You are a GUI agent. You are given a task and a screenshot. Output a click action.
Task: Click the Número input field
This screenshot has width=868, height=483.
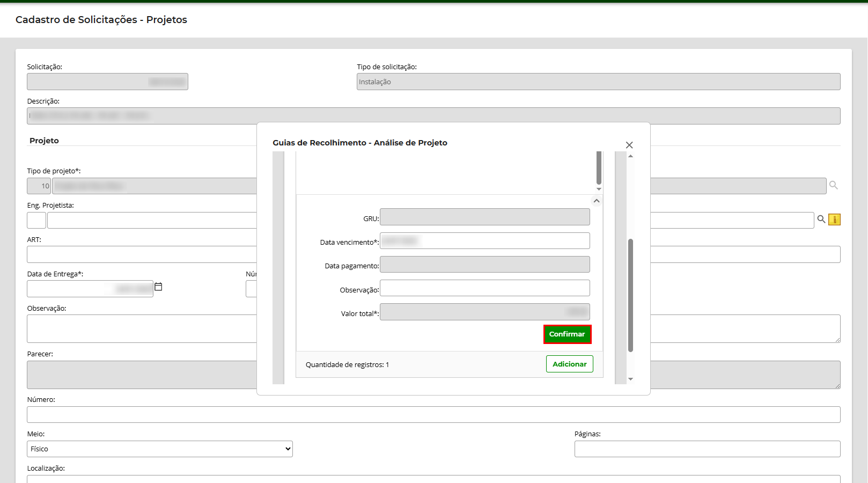point(433,414)
